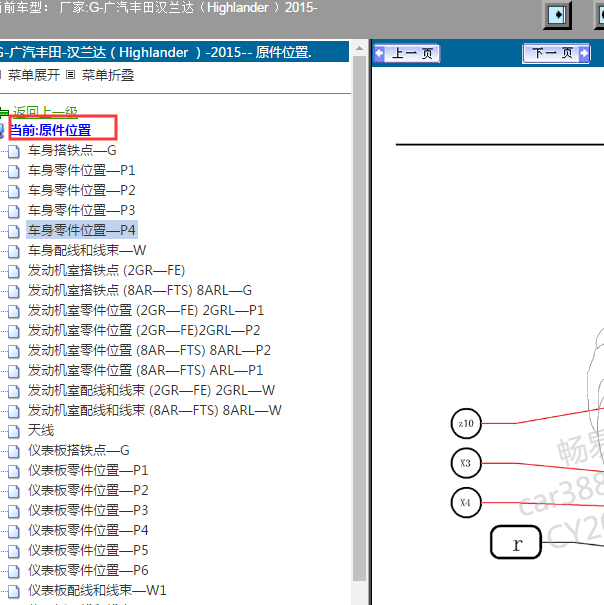The height and width of the screenshot is (605, 604).
Task: Click the 菜单折叠 collapse icon
Action: [x=70, y=75]
